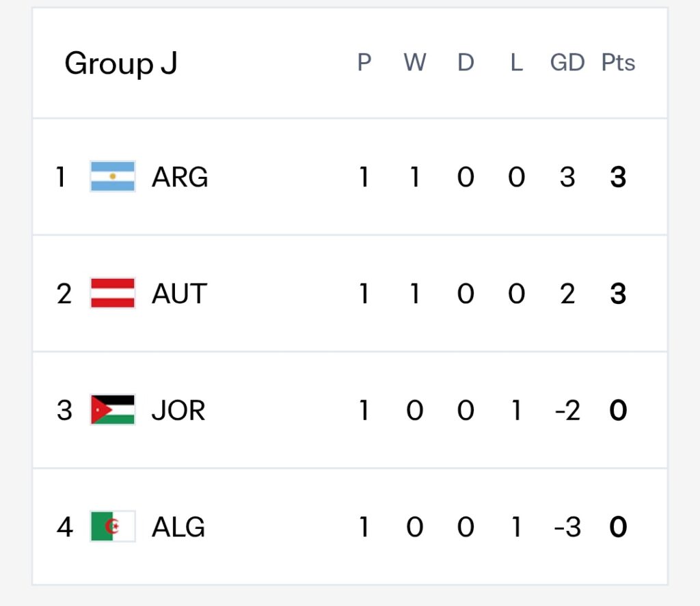Image resolution: width=700 pixels, height=606 pixels.
Task: Select the ALG team name
Action: 178,527
